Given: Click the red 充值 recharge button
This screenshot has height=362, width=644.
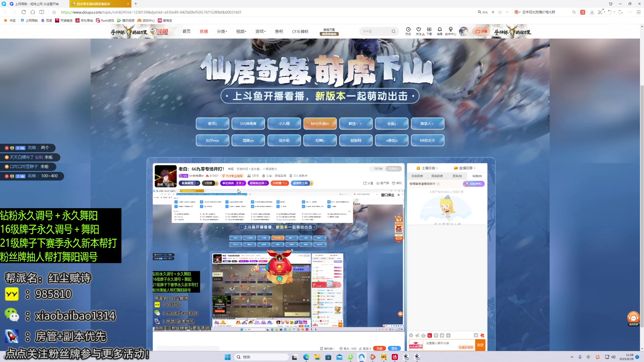Looking at the screenshot, I should pos(379,349).
